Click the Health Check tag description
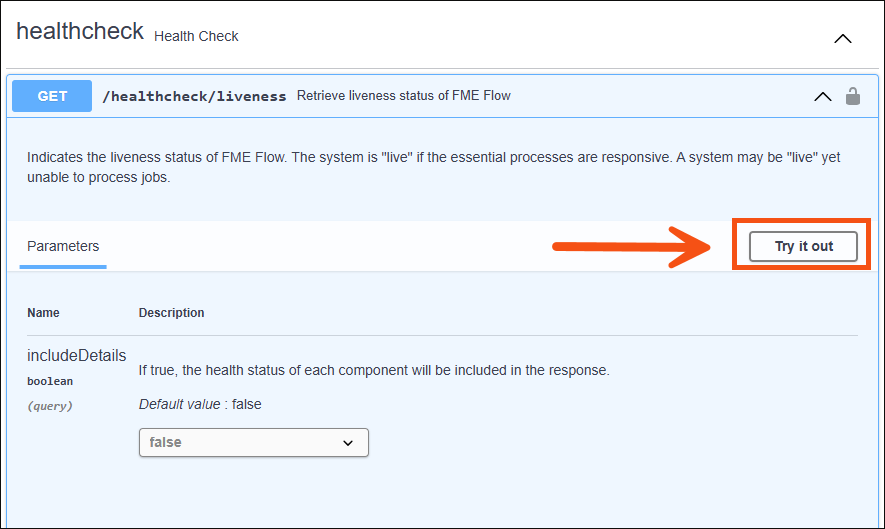This screenshot has height=529, width=885. [x=196, y=36]
